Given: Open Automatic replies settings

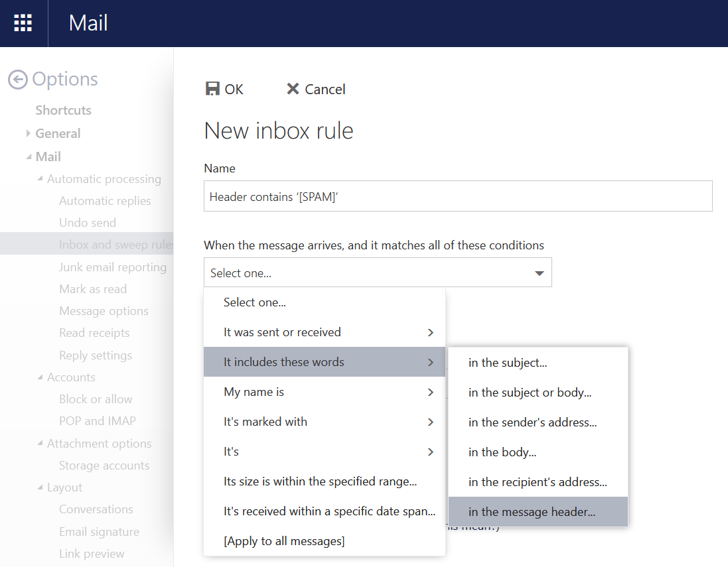Looking at the screenshot, I should point(105,201).
